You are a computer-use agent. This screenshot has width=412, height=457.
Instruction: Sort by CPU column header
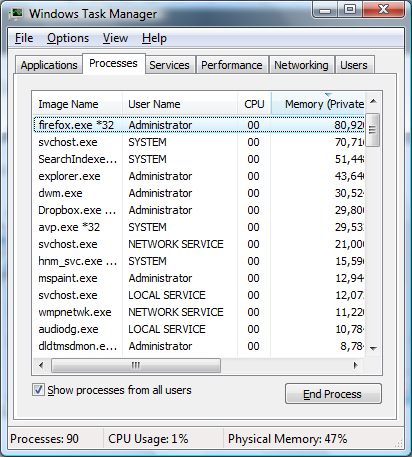pyautogui.click(x=254, y=104)
